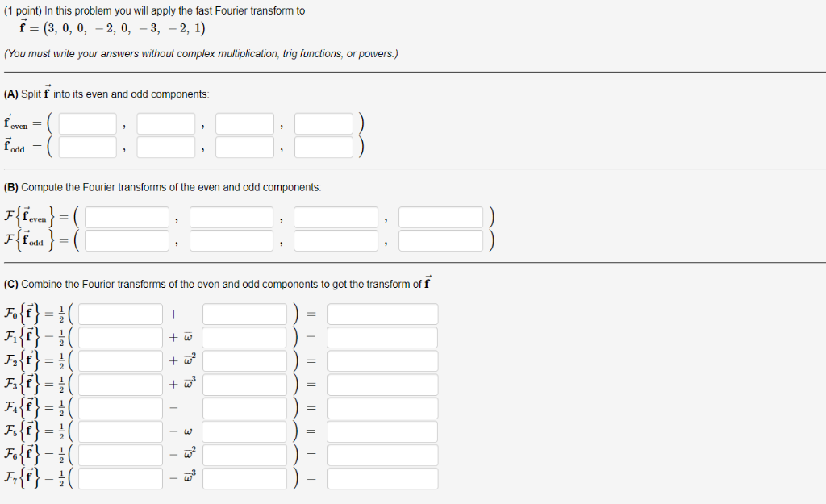Click the result field of the F0 row

click(x=382, y=314)
